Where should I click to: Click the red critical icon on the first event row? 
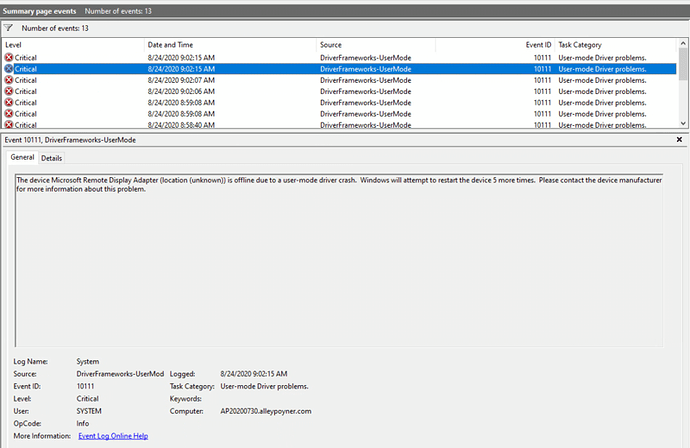point(9,58)
